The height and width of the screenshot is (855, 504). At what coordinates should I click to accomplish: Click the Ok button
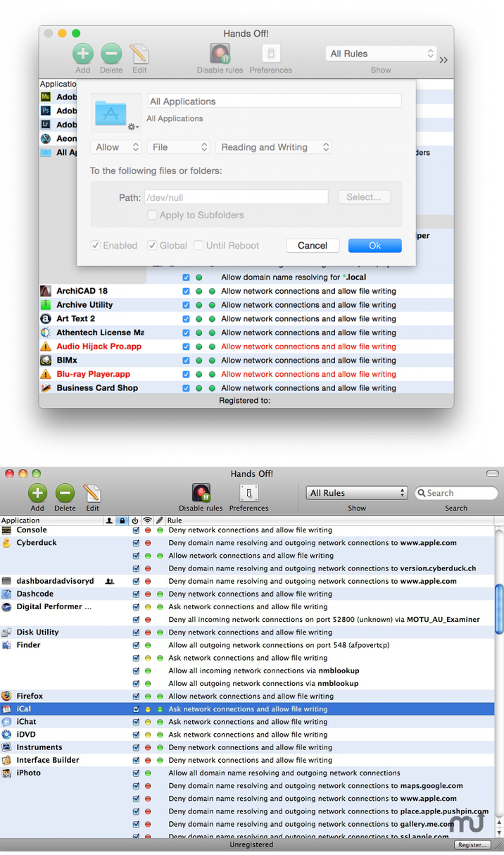(375, 246)
